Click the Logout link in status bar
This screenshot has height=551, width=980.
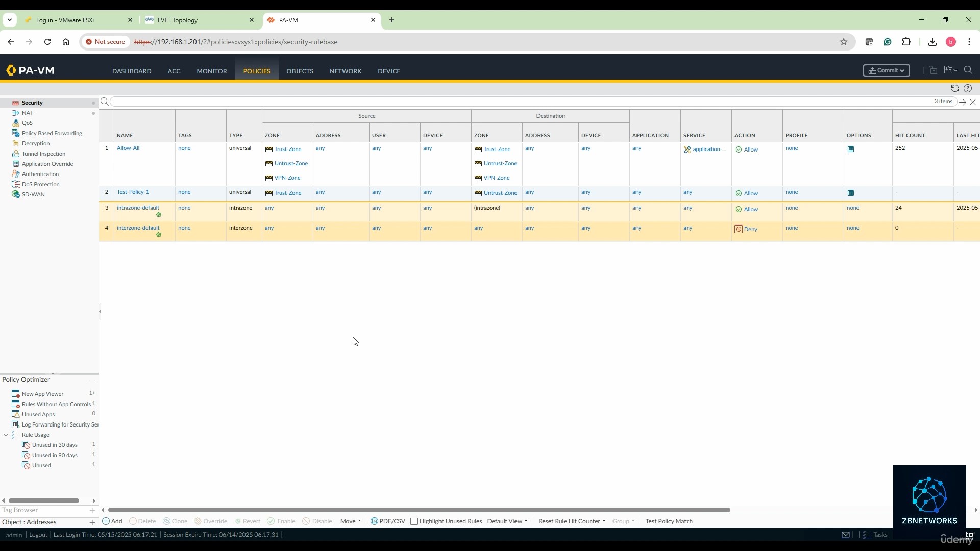(x=38, y=535)
